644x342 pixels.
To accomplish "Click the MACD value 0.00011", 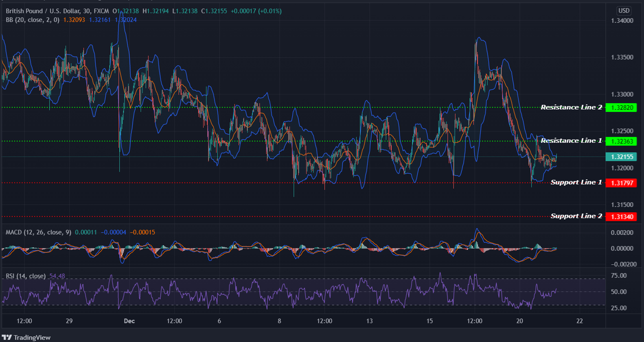I will 86,232.
